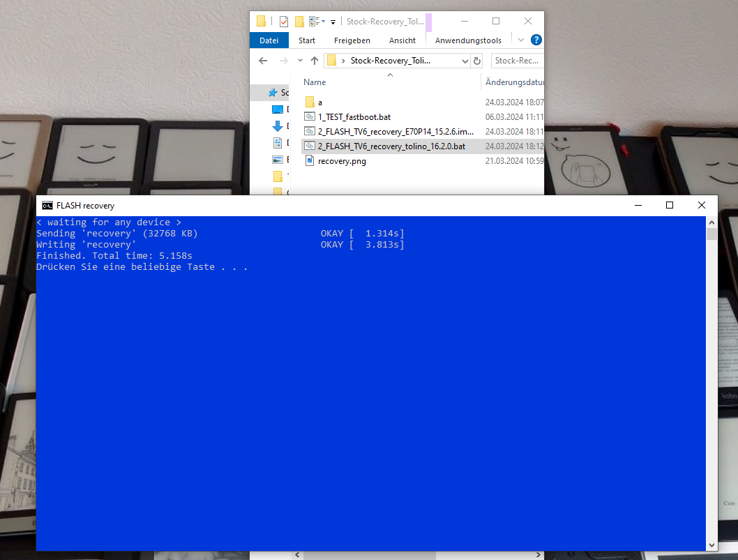738x560 pixels.
Task: Click Explorer horizontal scrollbar right arrow
Action: click(538, 555)
